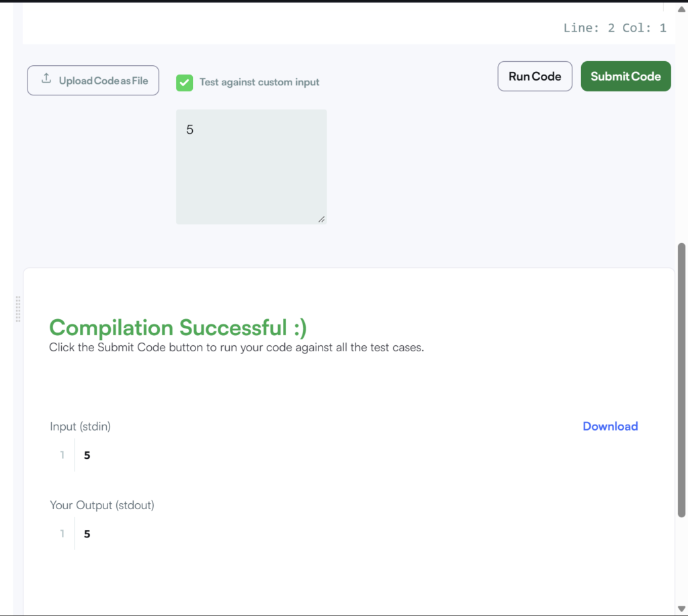Click the Submit Code hint sentence

coord(236,348)
